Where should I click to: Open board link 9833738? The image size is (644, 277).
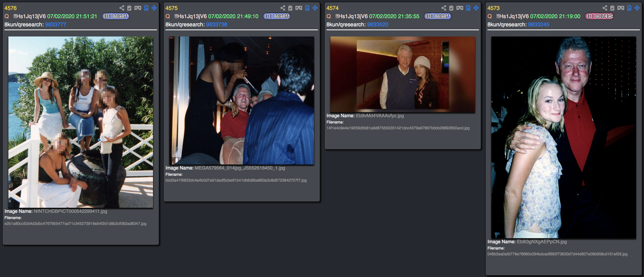[216, 25]
